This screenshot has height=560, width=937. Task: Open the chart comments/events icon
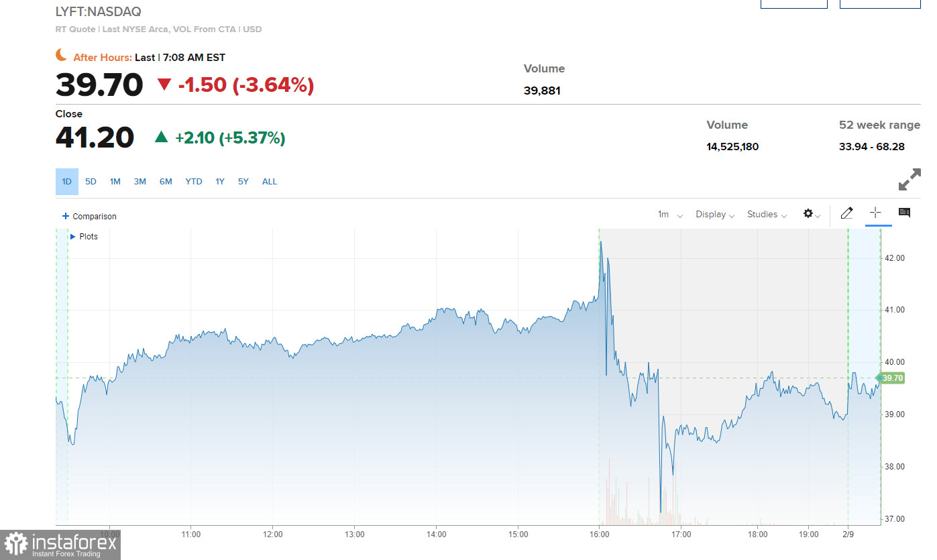coord(904,213)
